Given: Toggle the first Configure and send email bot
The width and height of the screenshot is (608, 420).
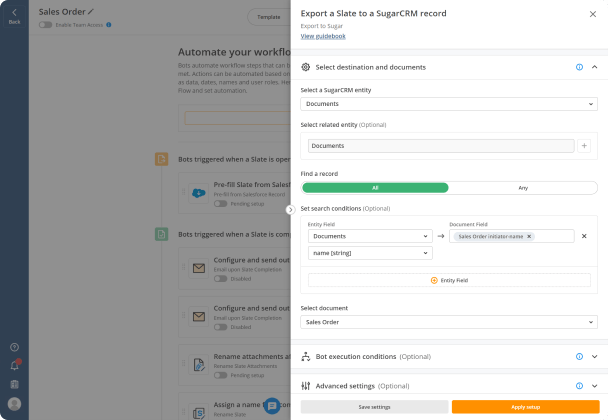Looking at the screenshot, I should coord(220,278).
